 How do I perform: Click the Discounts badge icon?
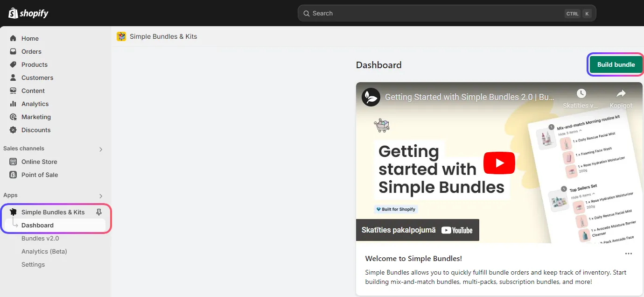pyautogui.click(x=13, y=130)
